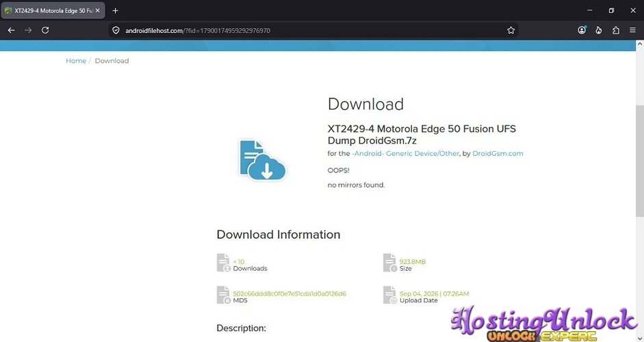
Task: Bookmark this page with the star icon
Action: (x=511, y=30)
